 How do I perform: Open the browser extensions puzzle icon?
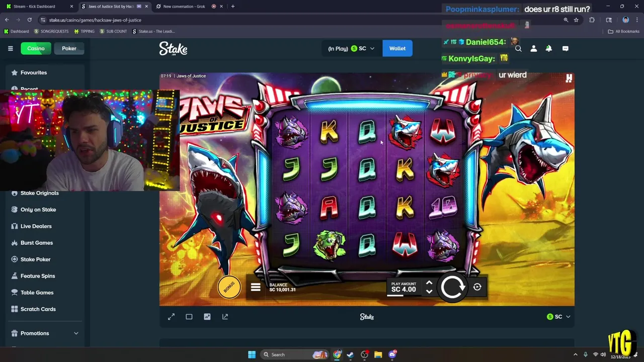592,20
